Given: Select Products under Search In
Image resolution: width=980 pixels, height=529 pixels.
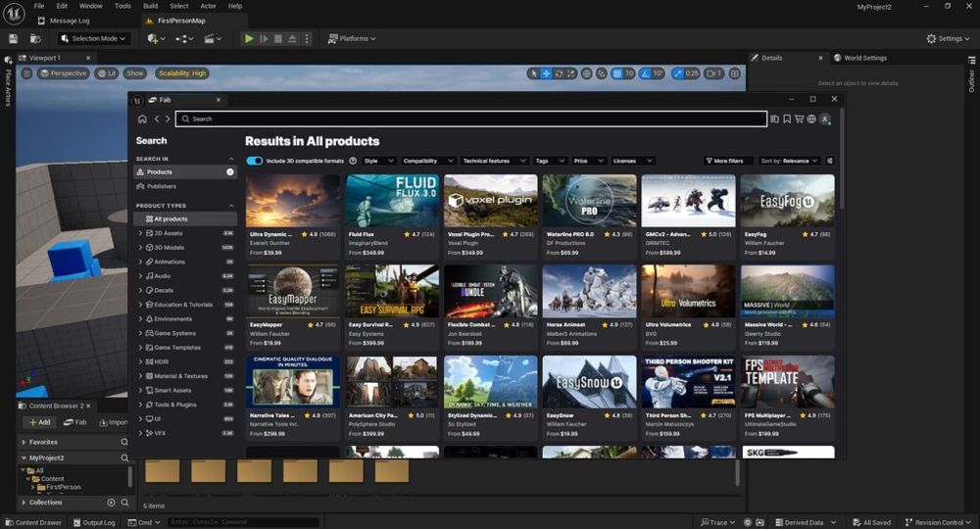Looking at the screenshot, I should (185, 171).
